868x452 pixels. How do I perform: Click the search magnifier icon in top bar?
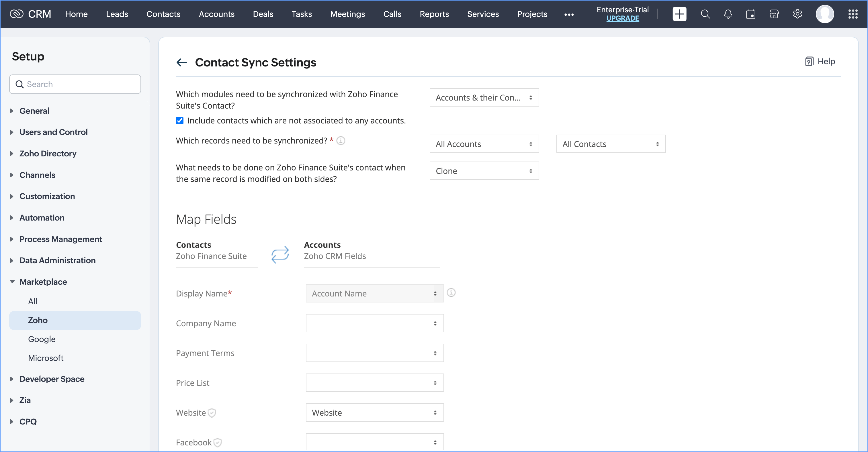705,14
